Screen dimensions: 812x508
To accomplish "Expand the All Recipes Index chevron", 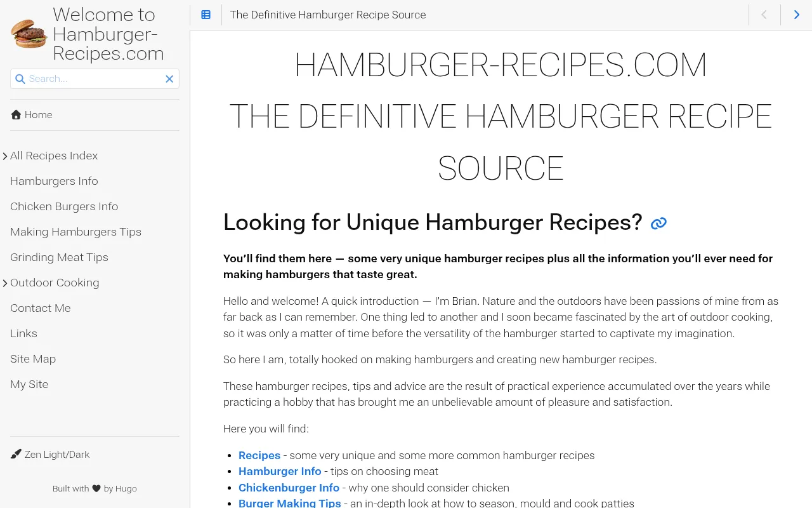I will pyautogui.click(x=5, y=156).
